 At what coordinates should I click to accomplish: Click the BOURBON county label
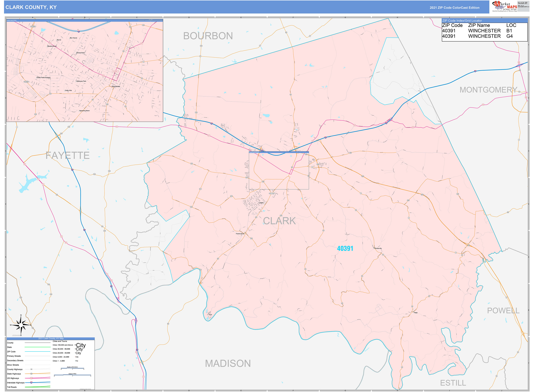[208, 36]
